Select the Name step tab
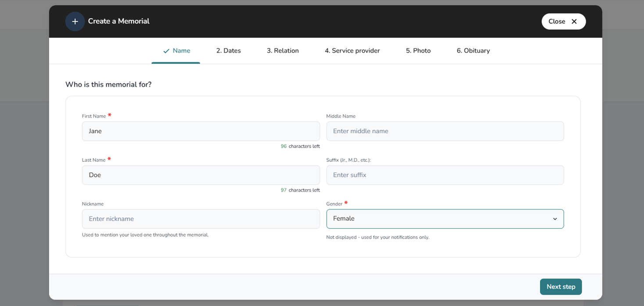 pyautogui.click(x=181, y=51)
